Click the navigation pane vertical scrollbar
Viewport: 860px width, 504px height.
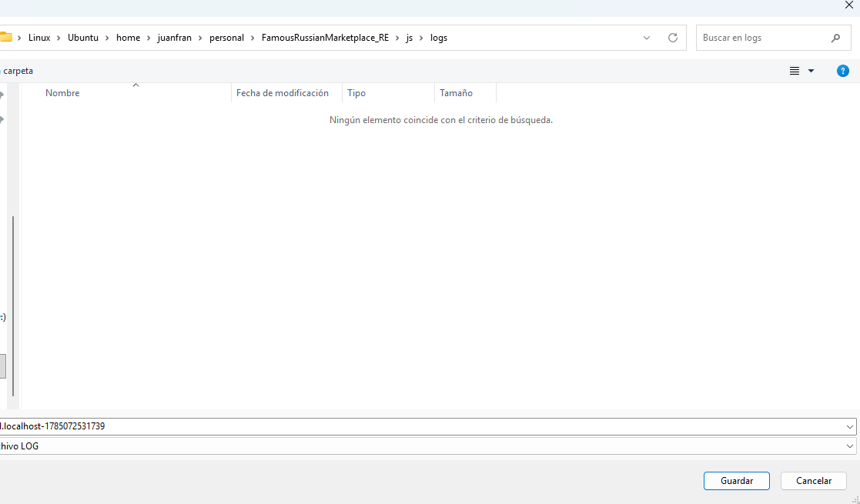pos(12,306)
